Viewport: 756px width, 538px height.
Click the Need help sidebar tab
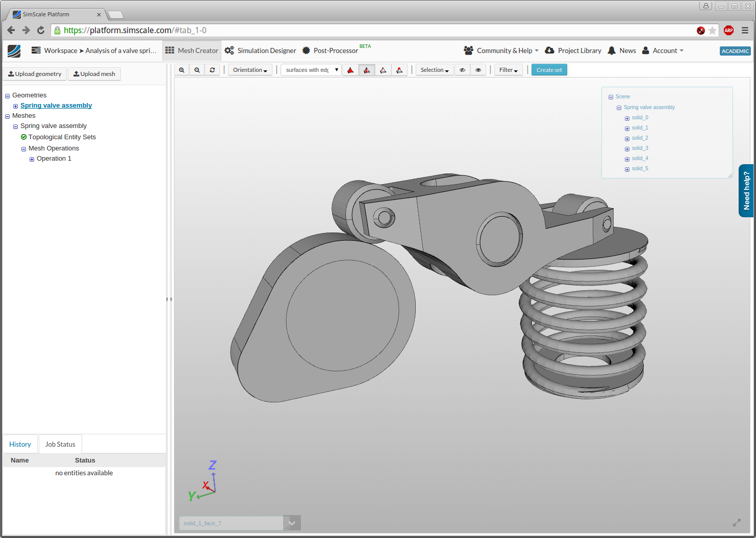746,191
